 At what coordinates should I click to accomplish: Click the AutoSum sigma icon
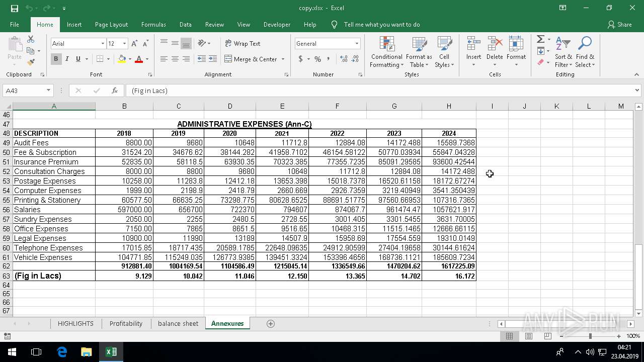coord(540,39)
